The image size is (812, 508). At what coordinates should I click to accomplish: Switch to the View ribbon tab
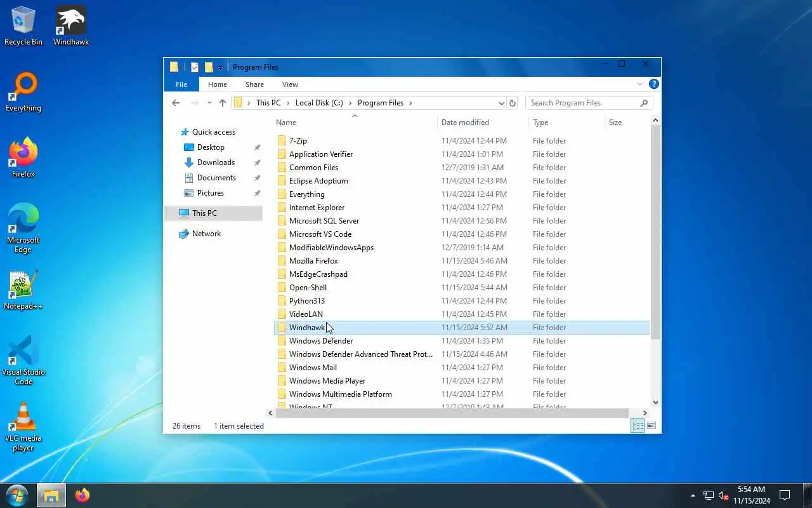coord(290,84)
